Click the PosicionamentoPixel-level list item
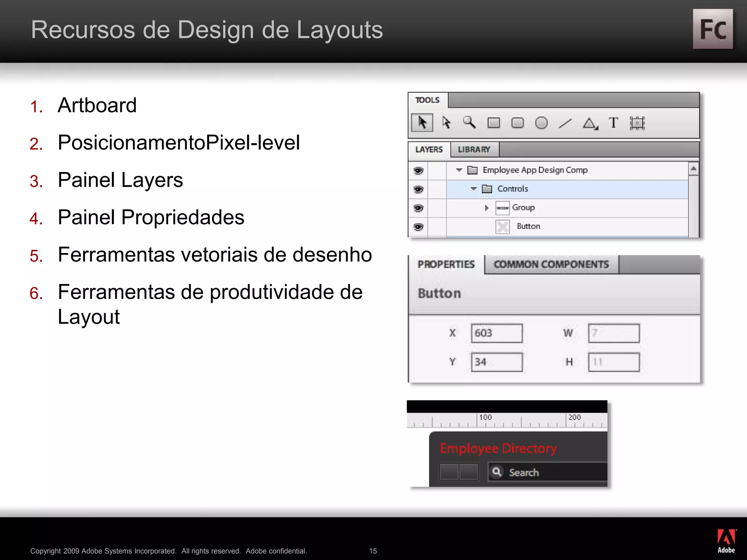747x560 pixels. 179,143
